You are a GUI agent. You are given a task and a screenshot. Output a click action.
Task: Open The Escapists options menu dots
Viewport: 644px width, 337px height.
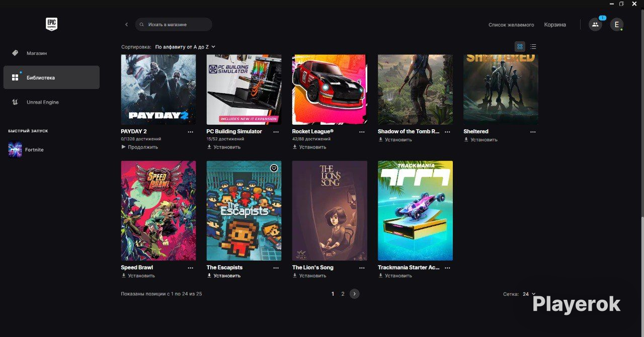click(276, 268)
